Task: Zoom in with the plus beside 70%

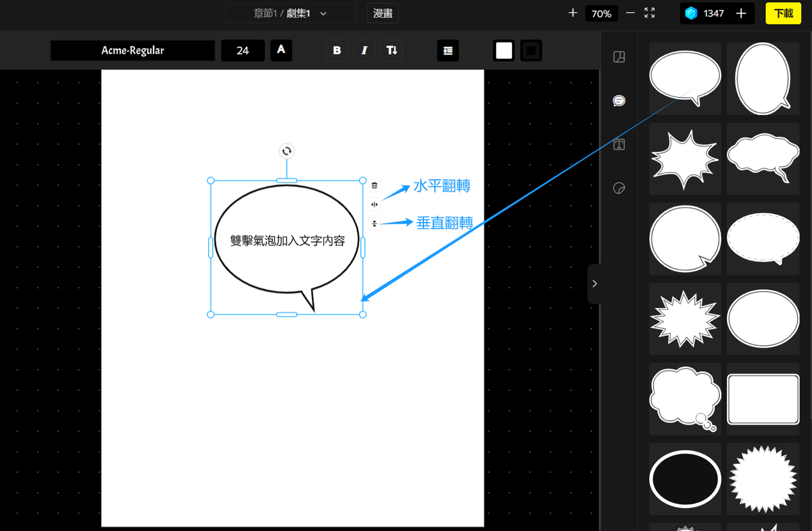Action: pyautogui.click(x=573, y=13)
